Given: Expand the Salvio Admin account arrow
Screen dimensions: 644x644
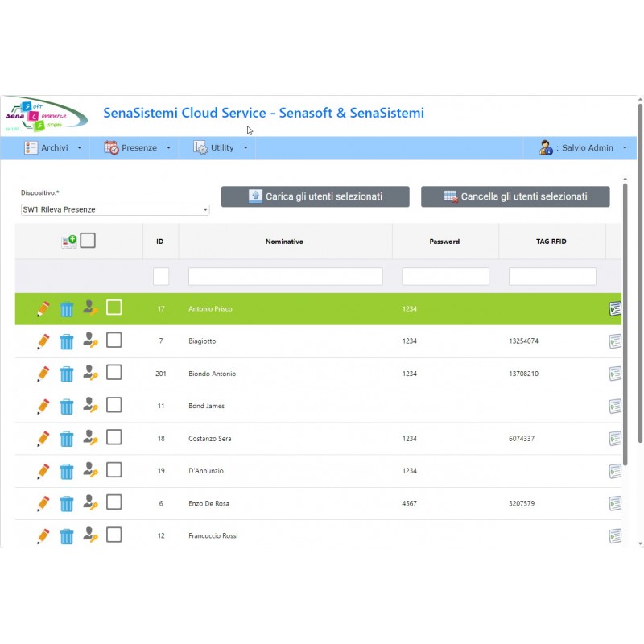Looking at the screenshot, I should click(x=625, y=148).
